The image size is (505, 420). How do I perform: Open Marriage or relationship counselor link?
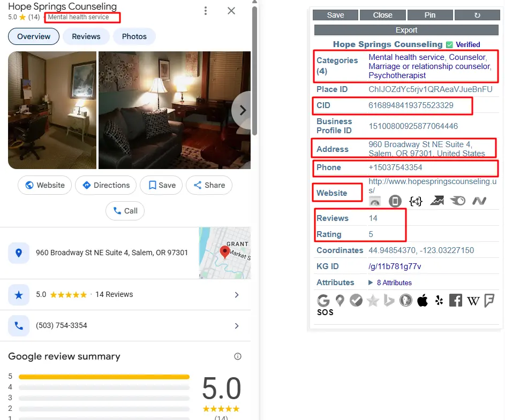tap(429, 66)
